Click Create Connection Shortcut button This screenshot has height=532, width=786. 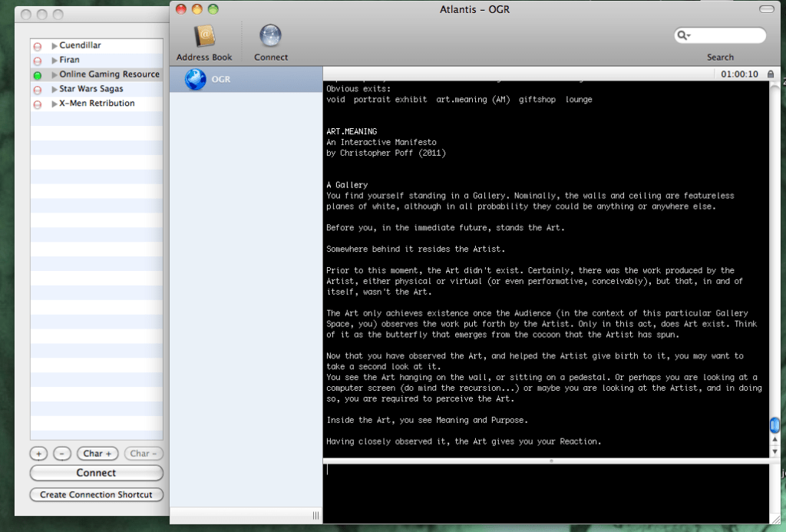[97, 494]
